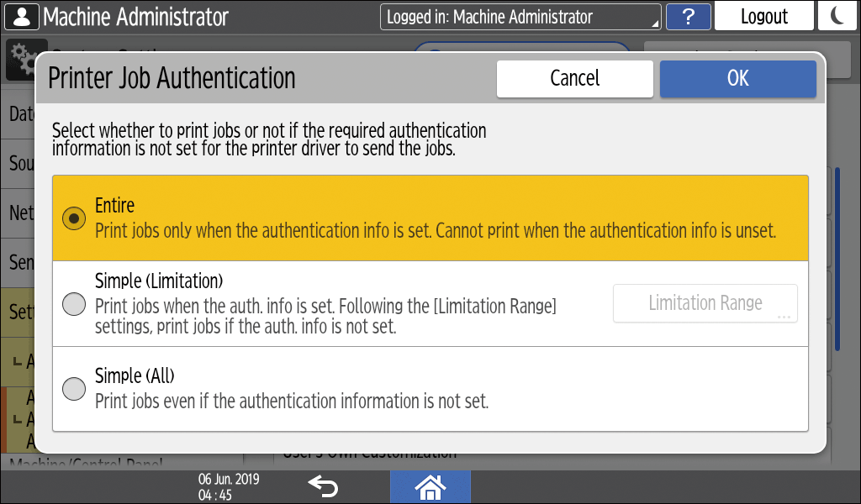Open the Limitation Range settings
This screenshot has height=504, width=861.
pos(705,303)
